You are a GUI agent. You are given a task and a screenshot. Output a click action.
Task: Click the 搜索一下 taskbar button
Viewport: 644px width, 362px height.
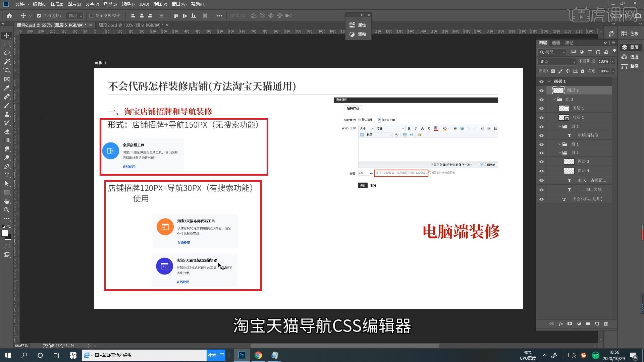point(216,355)
